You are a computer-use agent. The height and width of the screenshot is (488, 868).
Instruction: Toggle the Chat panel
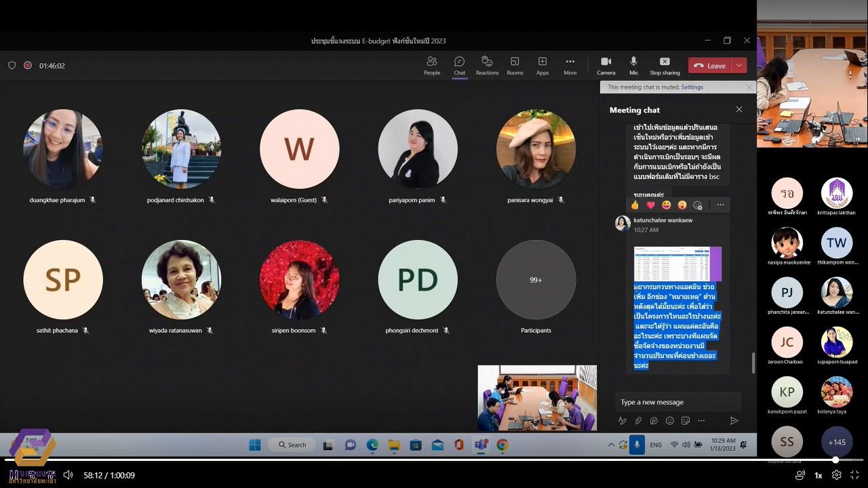pyautogui.click(x=460, y=65)
